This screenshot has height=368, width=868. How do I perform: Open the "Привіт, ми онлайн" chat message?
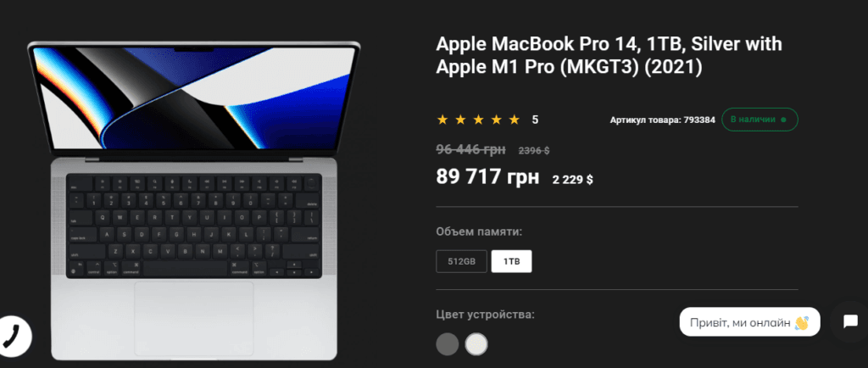(x=749, y=322)
